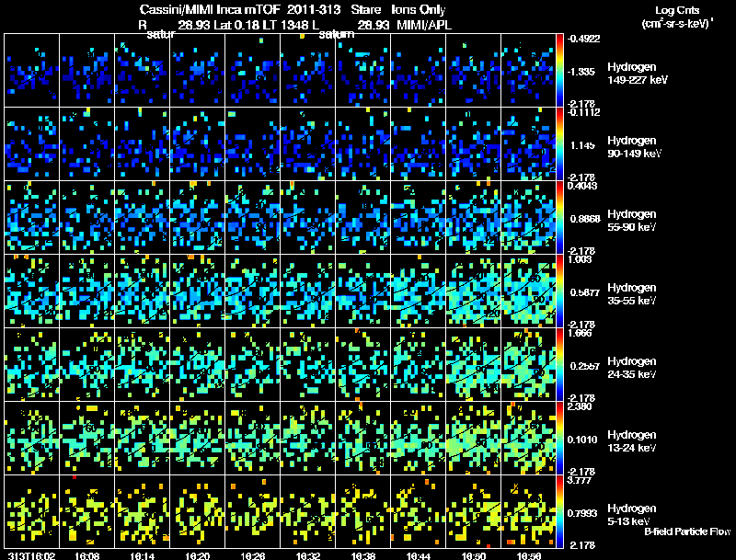Viewport: 736px width, 560px height.
Task: Click the -0.1112 color scale value
Action: pyautogui.click(x=583, y=112)
